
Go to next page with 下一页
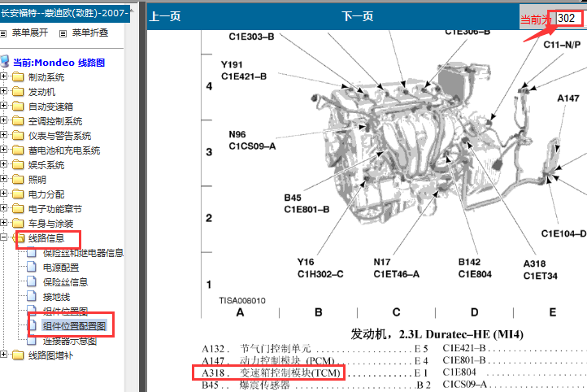coord(357,16)
